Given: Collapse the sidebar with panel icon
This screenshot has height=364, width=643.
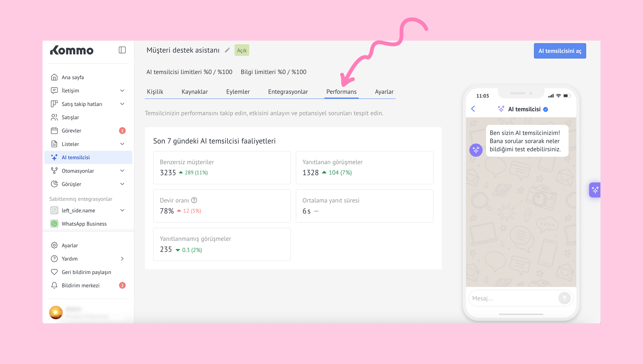Looking at the screenshot, I should pyautogui.click(x=122, y=50).
